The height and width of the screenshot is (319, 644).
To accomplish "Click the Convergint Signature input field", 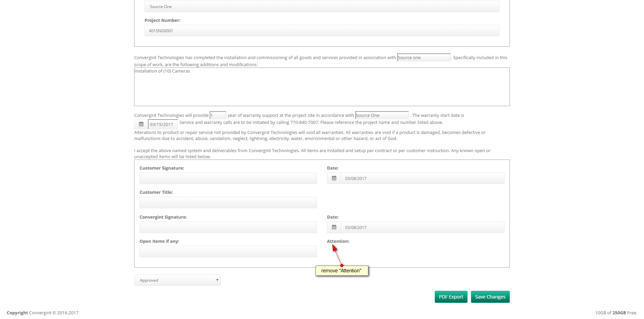I will tap(228, 227).
